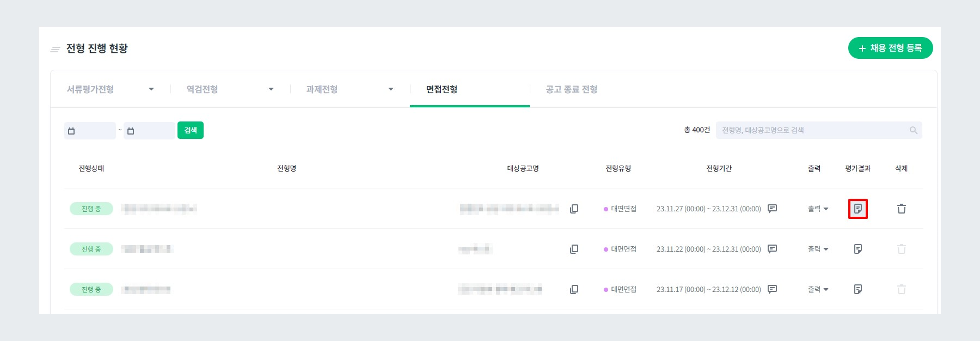This screenshot has width=980, height=341.
Task: Open the 공고 종료 전형 tab
Action: pyautogui.click(x=571, y=89)
